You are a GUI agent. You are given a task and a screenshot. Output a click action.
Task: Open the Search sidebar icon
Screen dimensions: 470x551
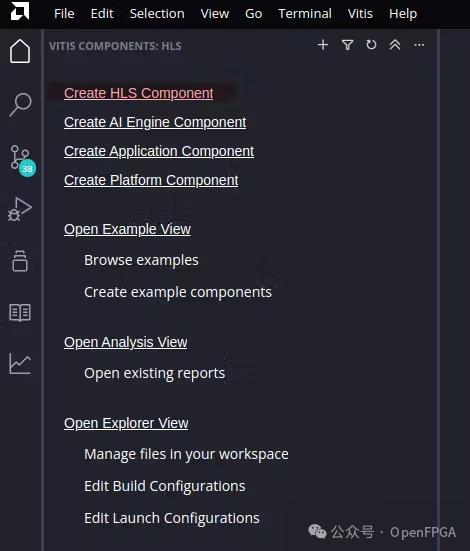pyautogui.click(x=20, y=104)
